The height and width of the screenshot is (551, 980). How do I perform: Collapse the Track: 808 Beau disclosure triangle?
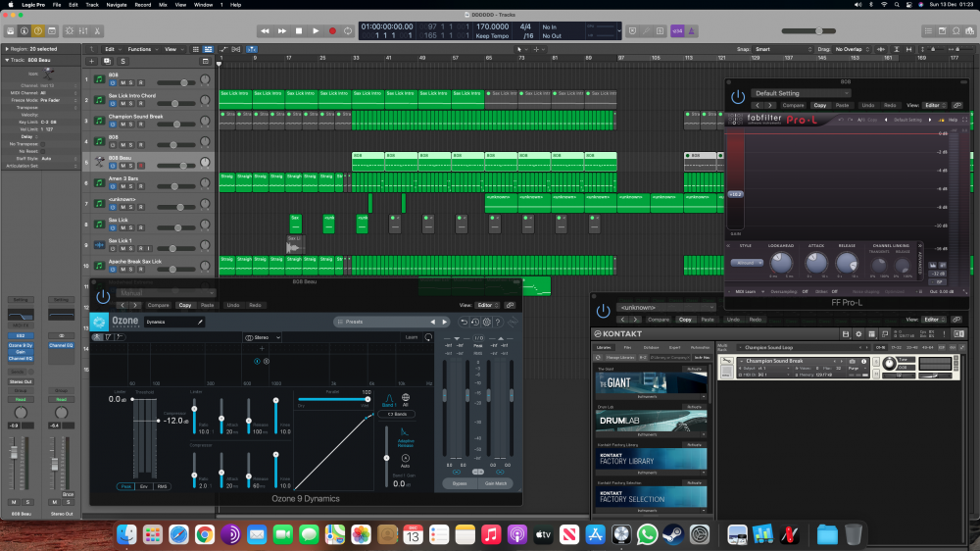7,60
